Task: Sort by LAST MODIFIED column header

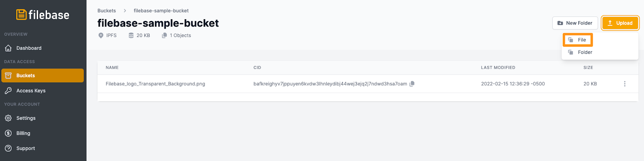Action: coord(498,68)
